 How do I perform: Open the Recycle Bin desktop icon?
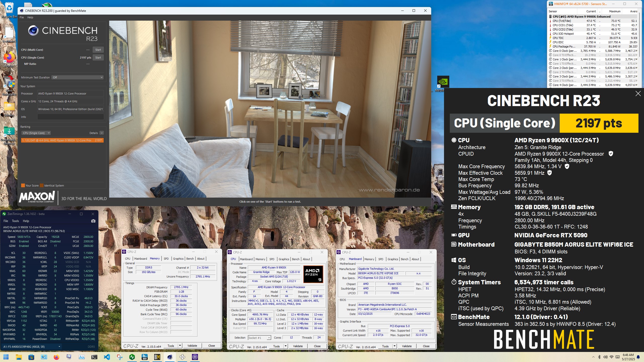click(9, 10)
